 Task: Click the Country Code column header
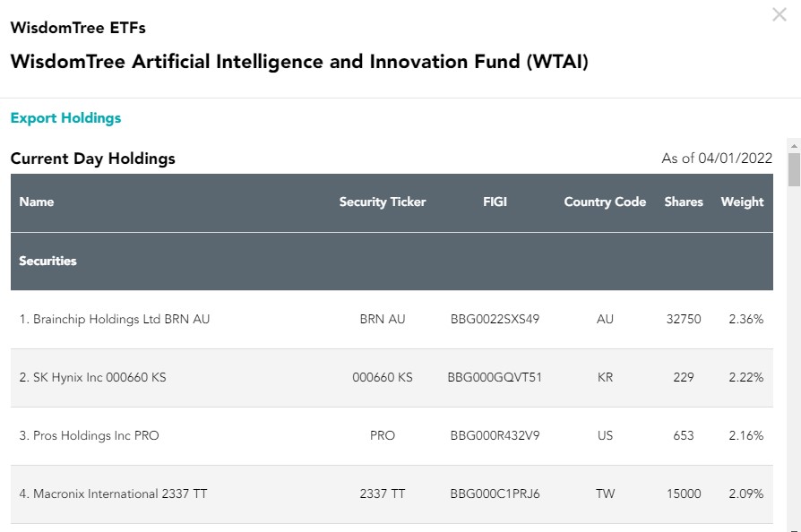click(605, 202)
